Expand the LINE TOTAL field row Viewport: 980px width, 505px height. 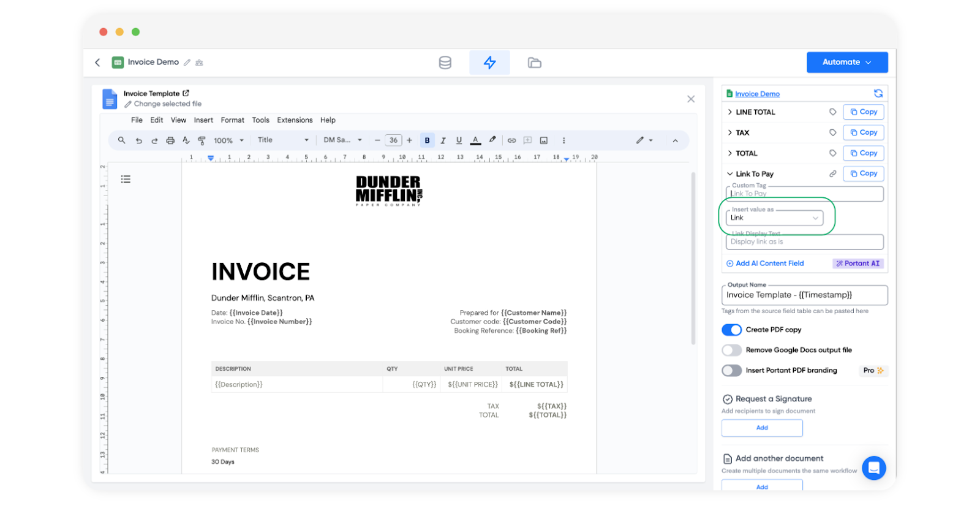pos(730,112)
